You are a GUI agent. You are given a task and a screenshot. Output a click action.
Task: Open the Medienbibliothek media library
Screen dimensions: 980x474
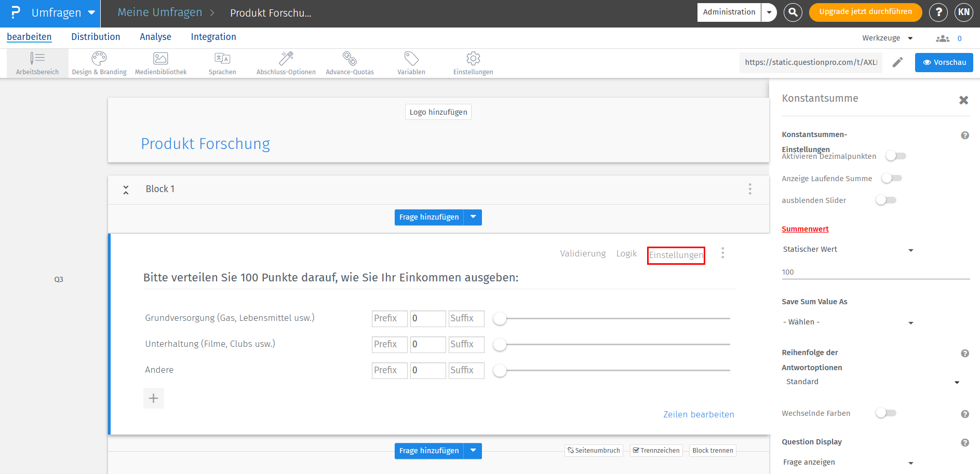click(x=160, y=63)
